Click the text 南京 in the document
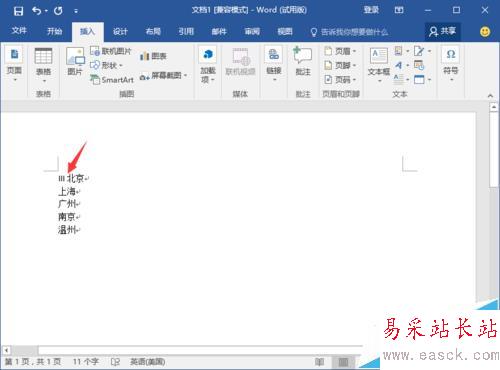Viewport: 500px width, 370px height. (x=67, y=217)
